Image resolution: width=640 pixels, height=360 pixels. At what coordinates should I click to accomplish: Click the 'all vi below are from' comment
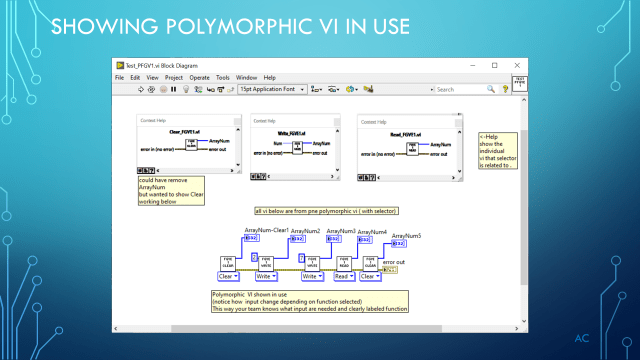(x=326, y=211)
